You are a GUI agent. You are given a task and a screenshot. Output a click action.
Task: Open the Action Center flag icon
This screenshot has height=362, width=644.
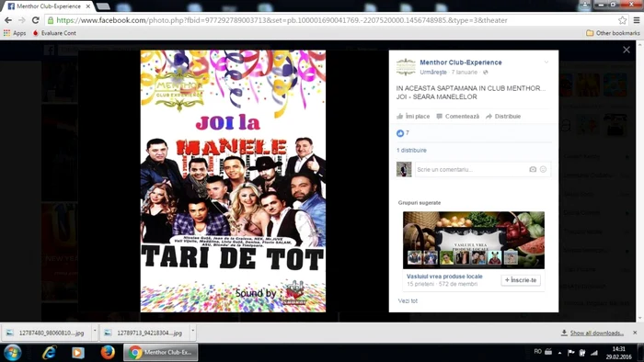point(571,352)
